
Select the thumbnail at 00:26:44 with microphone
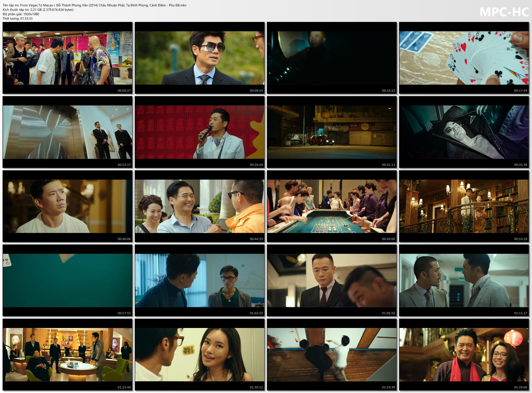click(200, 132)
